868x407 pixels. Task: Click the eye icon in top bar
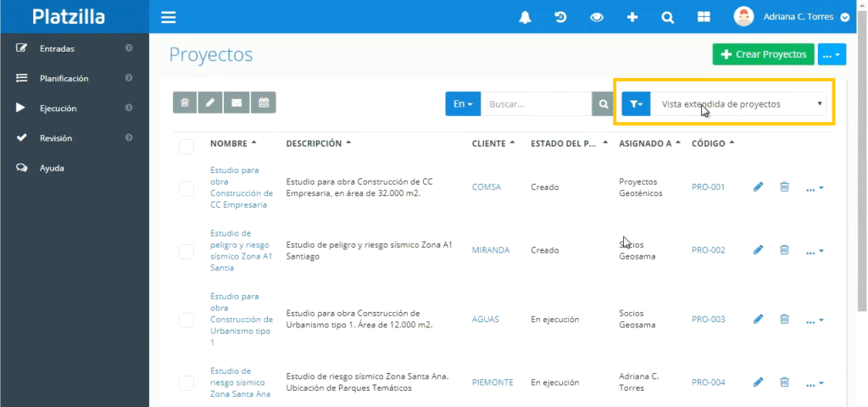596,17
